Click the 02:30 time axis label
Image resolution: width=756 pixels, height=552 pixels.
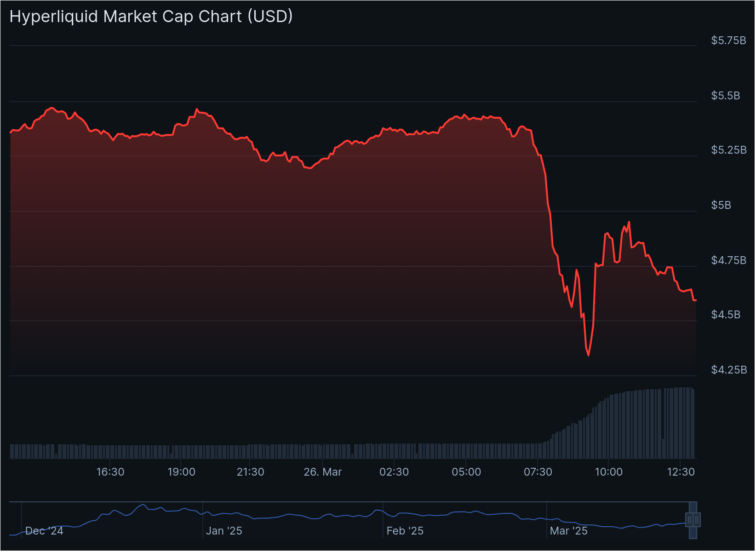coord(394,472)
